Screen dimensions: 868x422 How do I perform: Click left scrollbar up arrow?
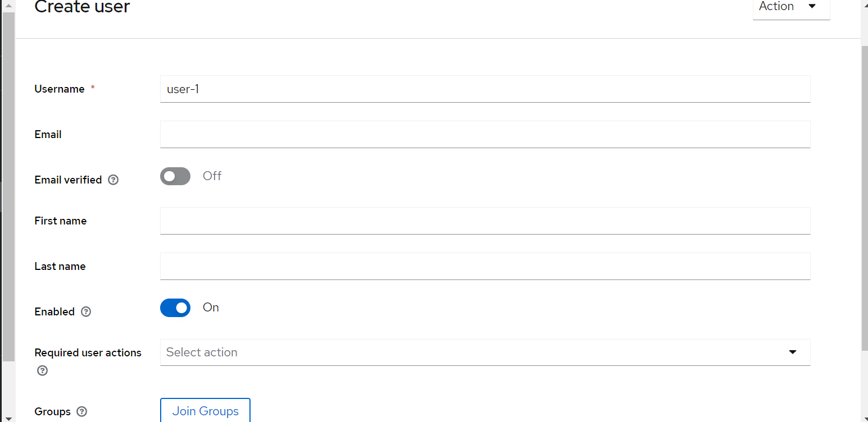point(8,4)
